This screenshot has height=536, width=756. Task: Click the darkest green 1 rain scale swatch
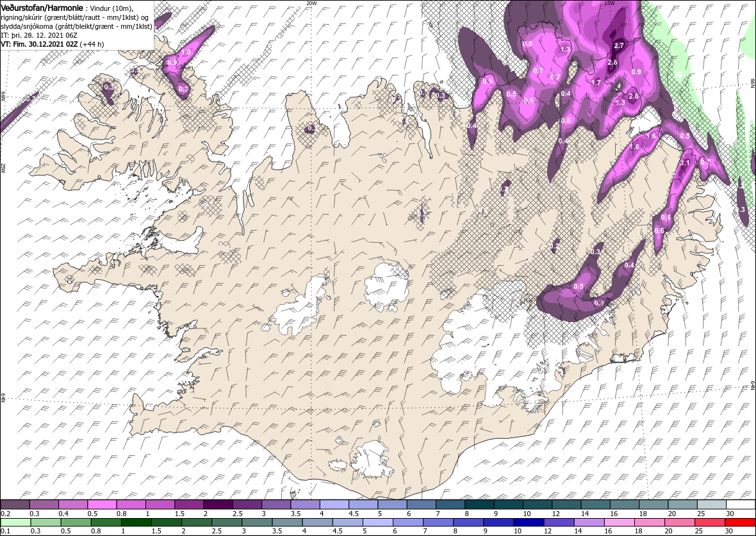(136, 523)
